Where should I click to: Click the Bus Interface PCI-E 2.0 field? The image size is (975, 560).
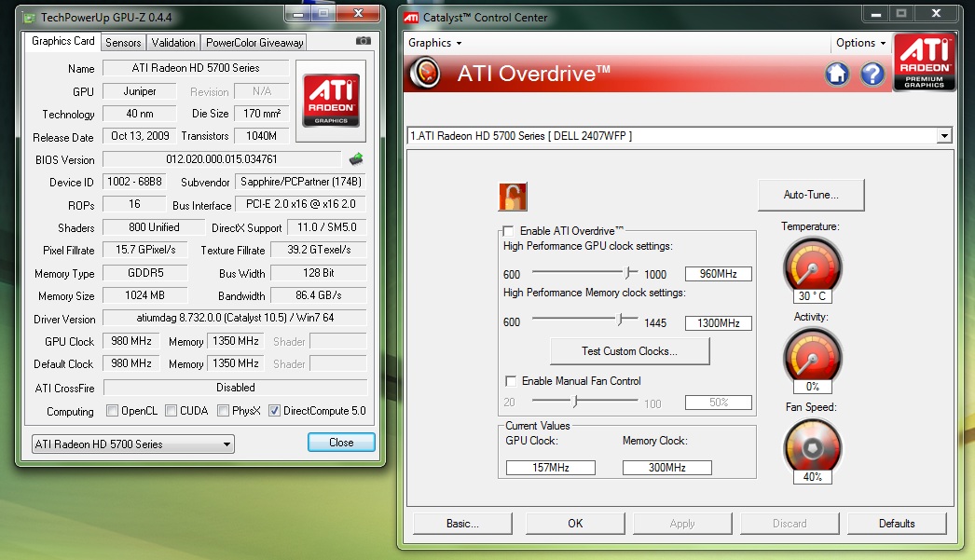click(x=301, y=204)
